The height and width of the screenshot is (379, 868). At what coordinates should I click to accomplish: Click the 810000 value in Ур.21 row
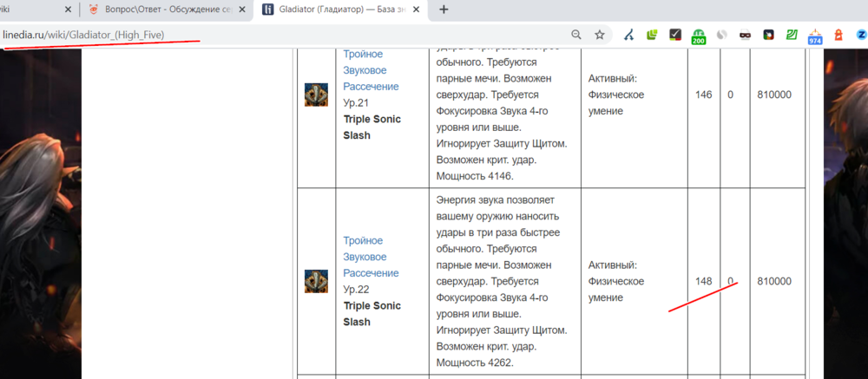point(774,95)
